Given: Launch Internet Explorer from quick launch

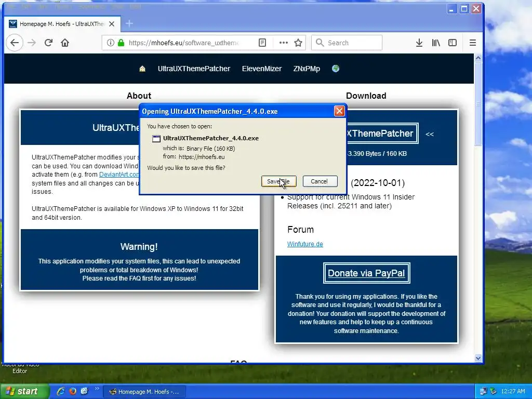Looking at the screenshot, I should (x=61, y=391).
